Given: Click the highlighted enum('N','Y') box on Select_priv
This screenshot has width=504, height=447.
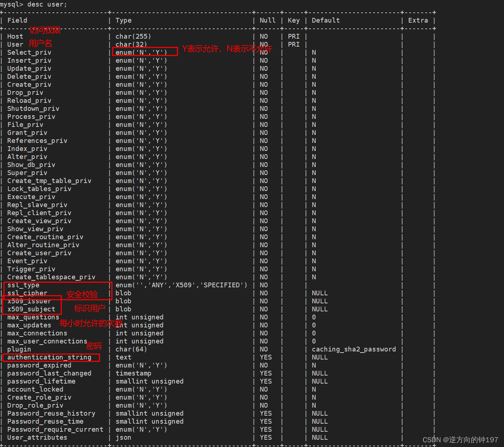Looking at the screenshot, I should pyautogui.click(x=144, y=51).
